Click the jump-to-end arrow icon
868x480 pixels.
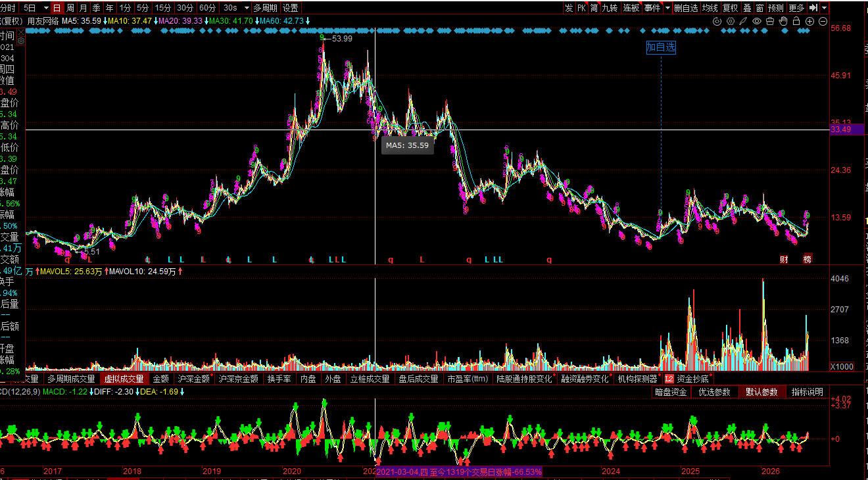pyautogui.click(x=813, y=8)
